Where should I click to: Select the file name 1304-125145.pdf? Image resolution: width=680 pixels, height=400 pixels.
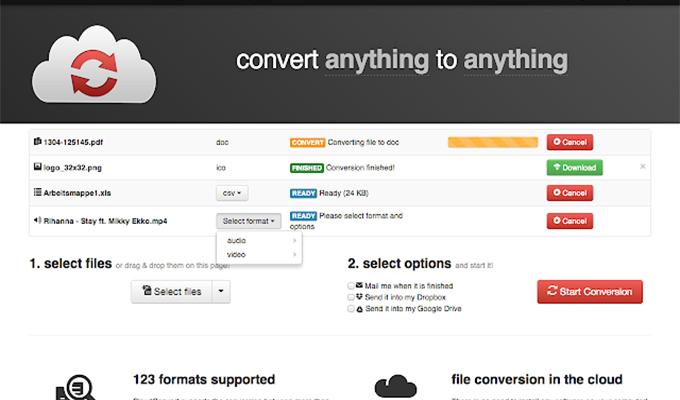pos(73,142)
